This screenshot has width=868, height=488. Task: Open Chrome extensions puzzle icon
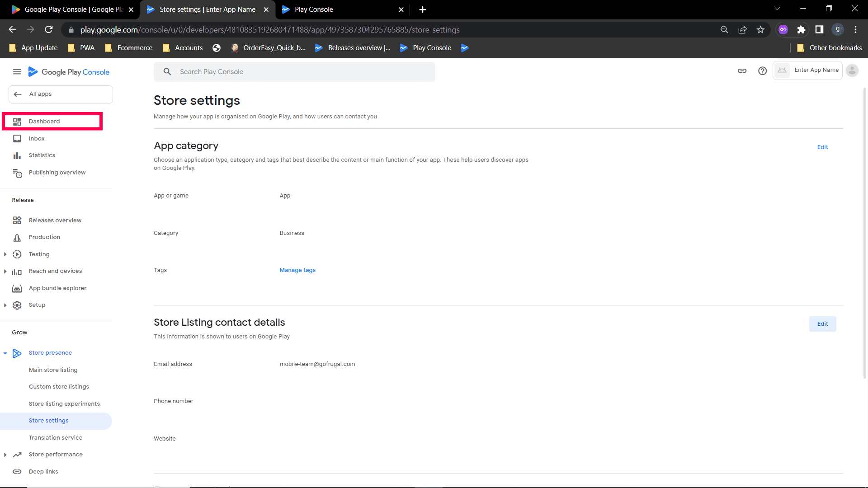coord(801,30)
